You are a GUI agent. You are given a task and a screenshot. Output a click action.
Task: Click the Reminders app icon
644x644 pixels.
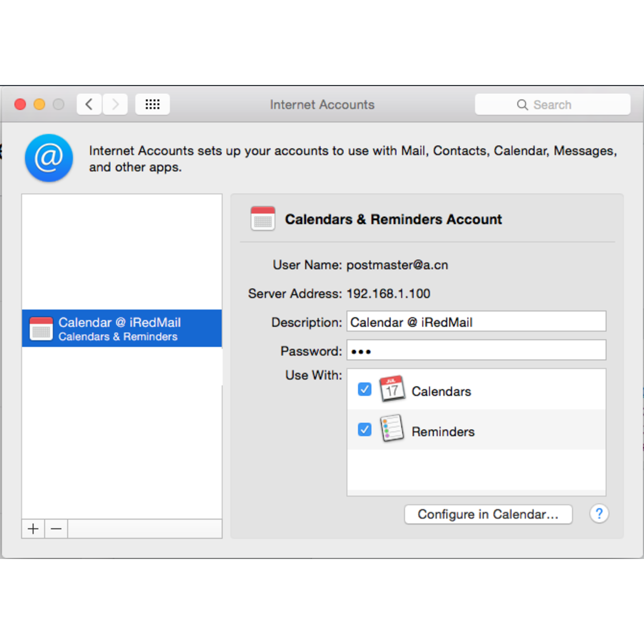pyautogui.click(x=392, y=429)
